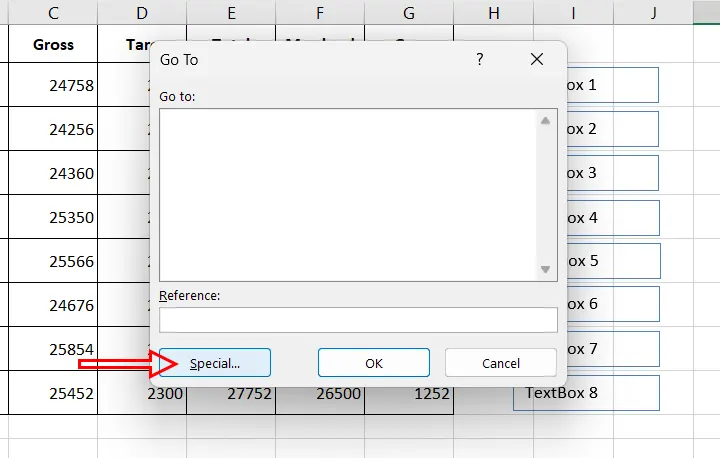This screenshot has height=458, width=720.
Task: Select cell containing 24758
Action: click(x=53, y=85)
